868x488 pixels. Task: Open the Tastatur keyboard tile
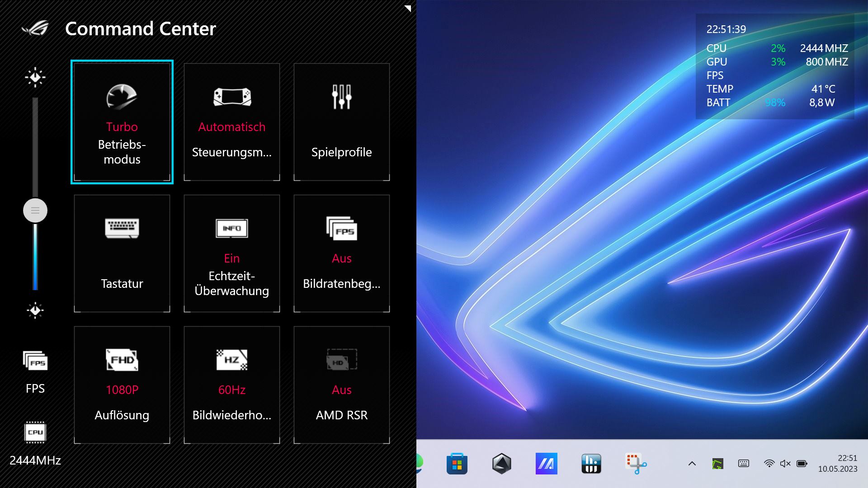(122, 253)
